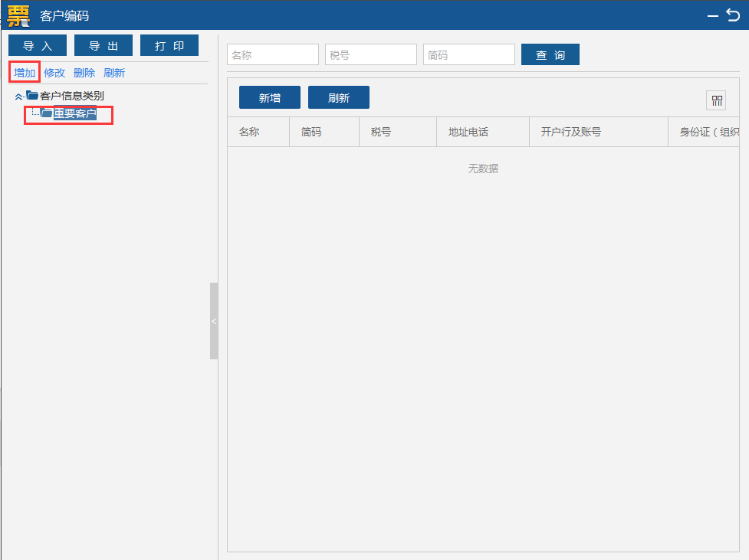Click the 身份证 column header

(x=704, y=132)
